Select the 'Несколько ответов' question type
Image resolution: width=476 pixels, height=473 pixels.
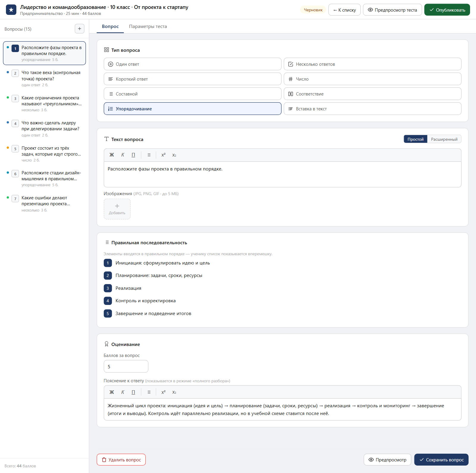pyautogui.click(x=372, y=64)
